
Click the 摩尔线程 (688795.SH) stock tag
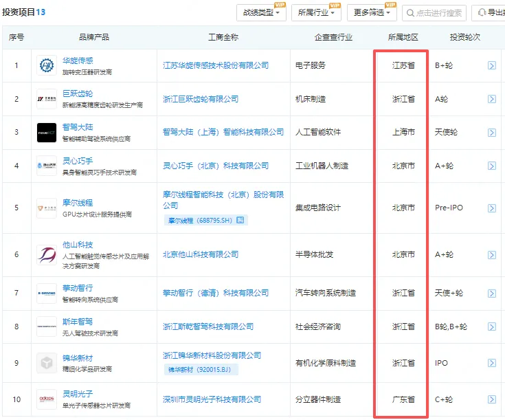point(205,221)
